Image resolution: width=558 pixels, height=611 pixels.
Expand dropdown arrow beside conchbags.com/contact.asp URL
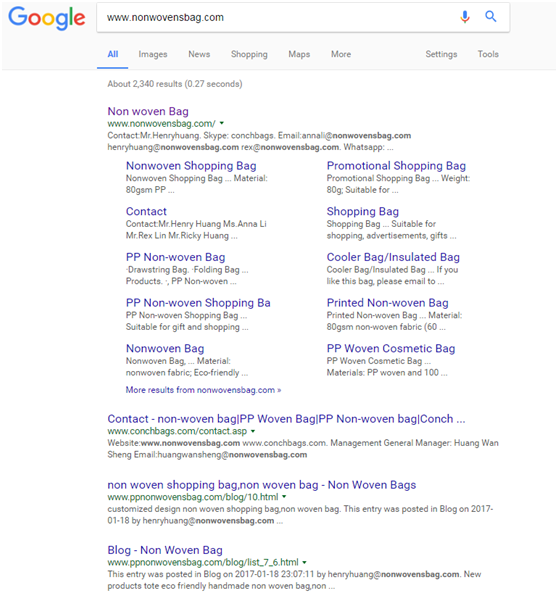pos(253,431)
